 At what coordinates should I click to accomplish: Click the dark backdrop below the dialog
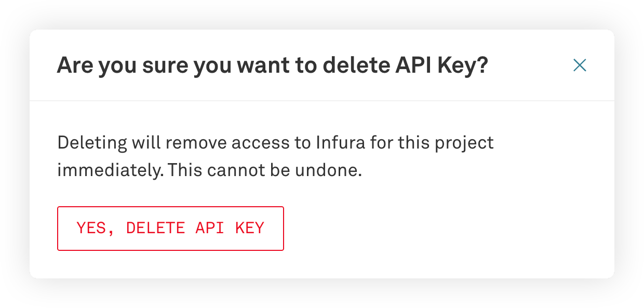click(x=322, y=293)
